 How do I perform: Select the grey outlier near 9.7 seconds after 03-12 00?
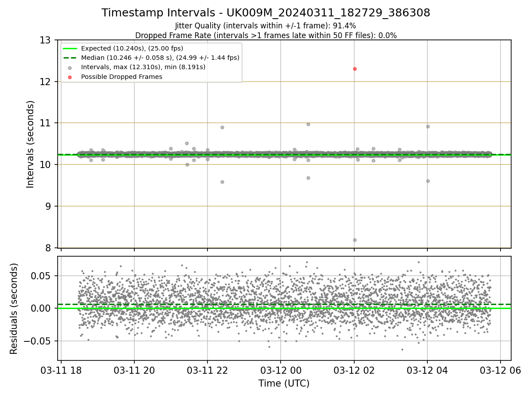tap(308, 178)
